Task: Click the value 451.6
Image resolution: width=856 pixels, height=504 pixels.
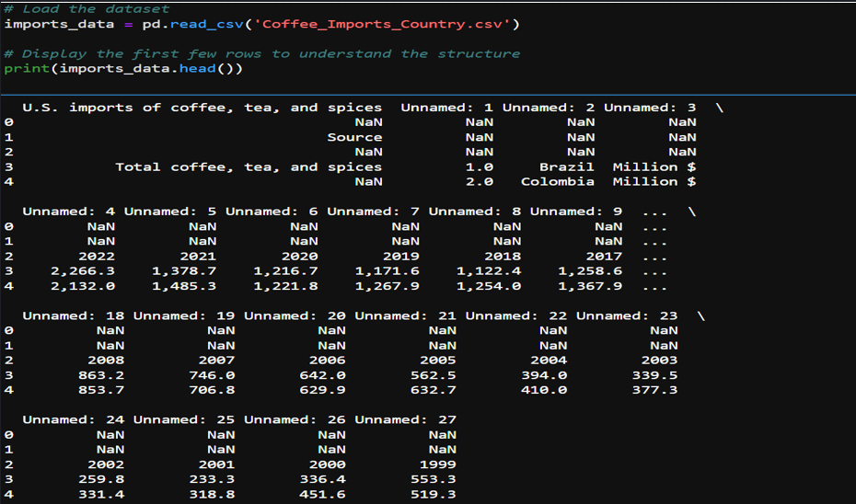Action: [x=323, y=494]
